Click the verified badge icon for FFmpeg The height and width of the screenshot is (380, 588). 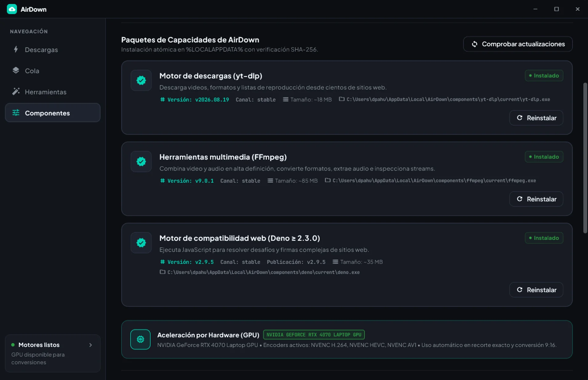pos(141,161)
